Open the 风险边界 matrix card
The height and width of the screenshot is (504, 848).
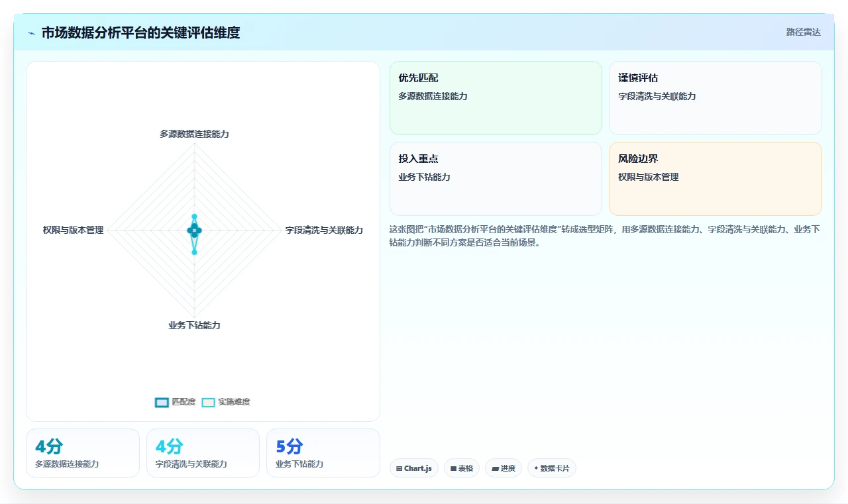click(715, 179)
